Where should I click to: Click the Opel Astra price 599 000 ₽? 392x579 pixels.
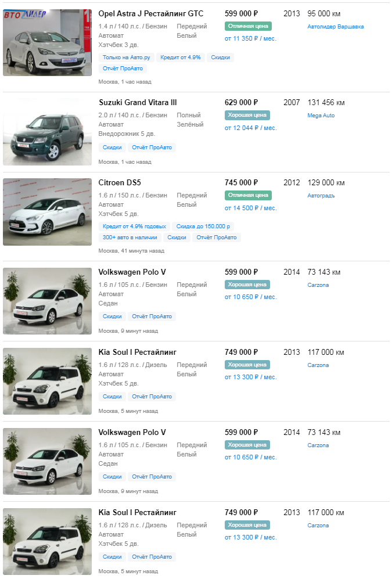(241, 13)
